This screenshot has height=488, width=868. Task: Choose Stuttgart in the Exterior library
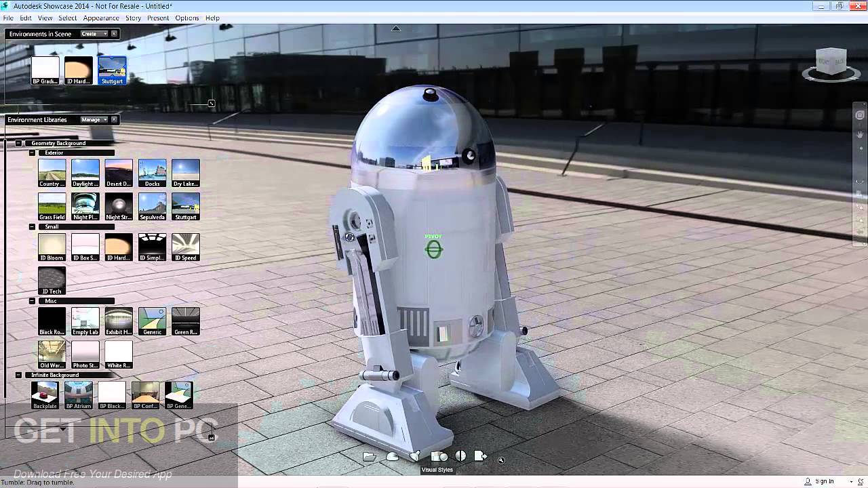186,207
